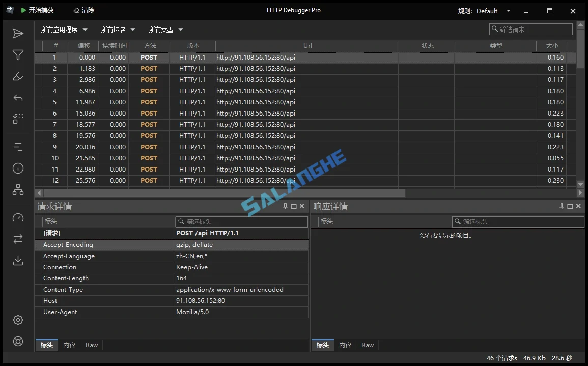Sort by 持续时间 column header

pyautogui.click(x=115, y=46)
